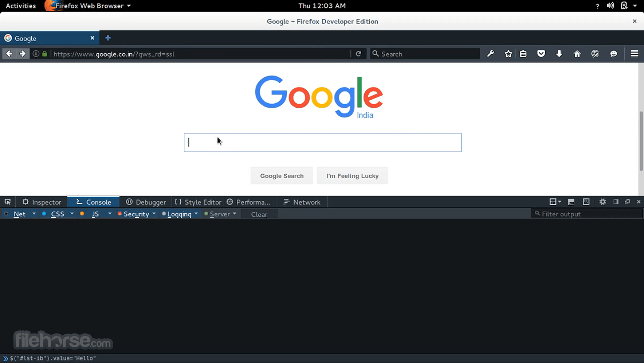Reload the current page
Viewport: 644px width, 363px height.
click(358, 54)
